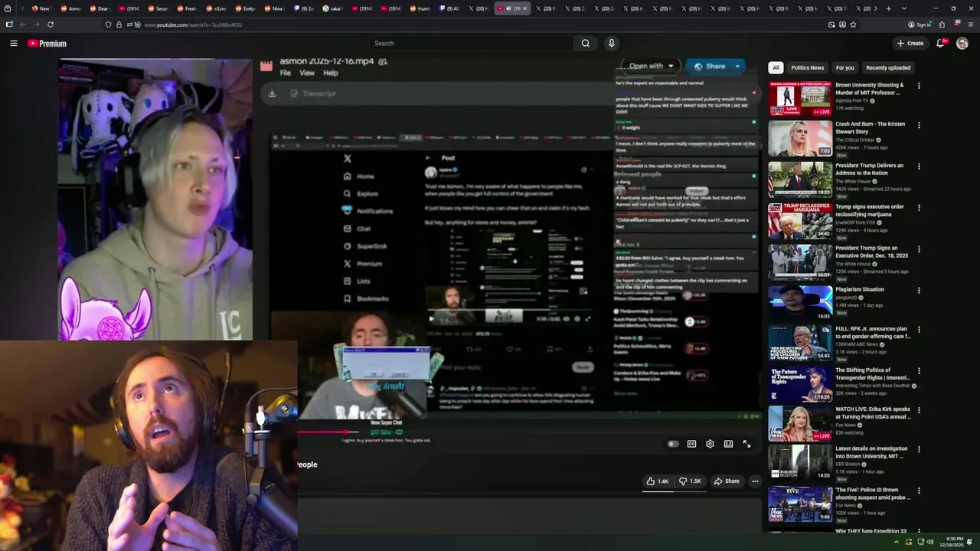The image size is (980, 551).
Task: Go to YouTube Premium home logo
Action: [47, 44]
